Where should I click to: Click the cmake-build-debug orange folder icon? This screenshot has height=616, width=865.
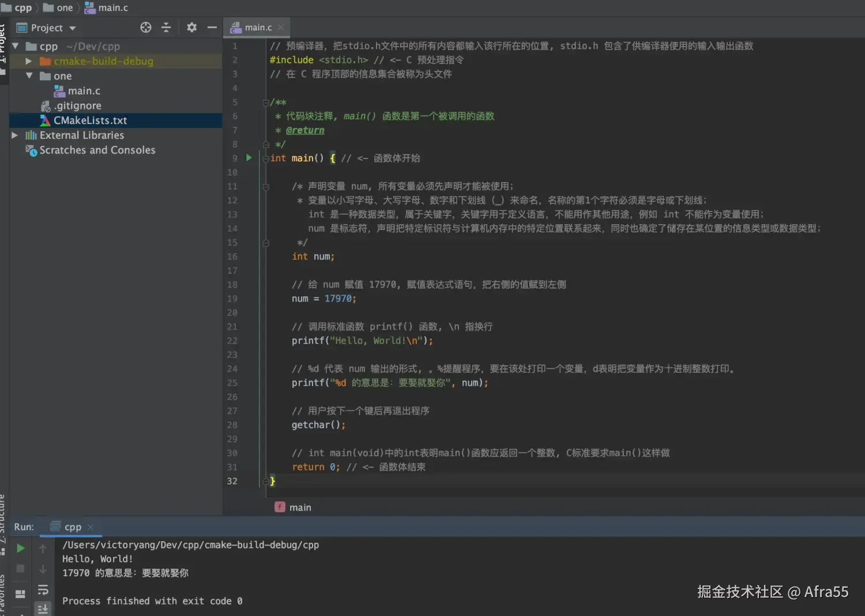point(46,61)
